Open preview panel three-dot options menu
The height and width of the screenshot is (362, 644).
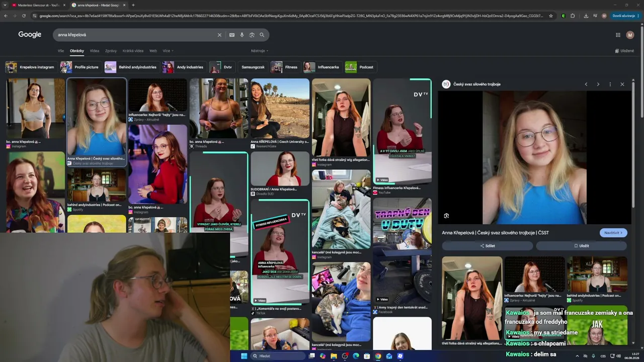click(610, 84)
